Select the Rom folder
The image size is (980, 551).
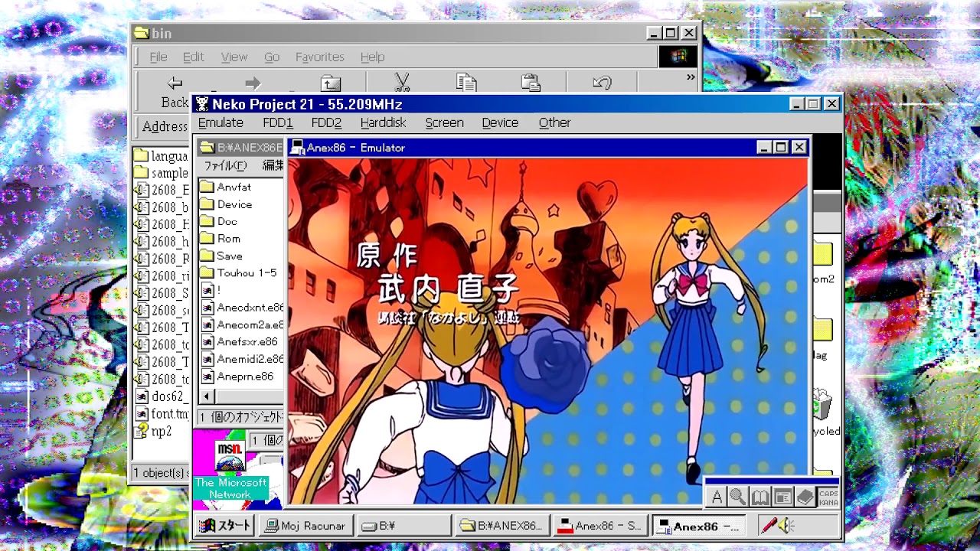click(220, 239)
